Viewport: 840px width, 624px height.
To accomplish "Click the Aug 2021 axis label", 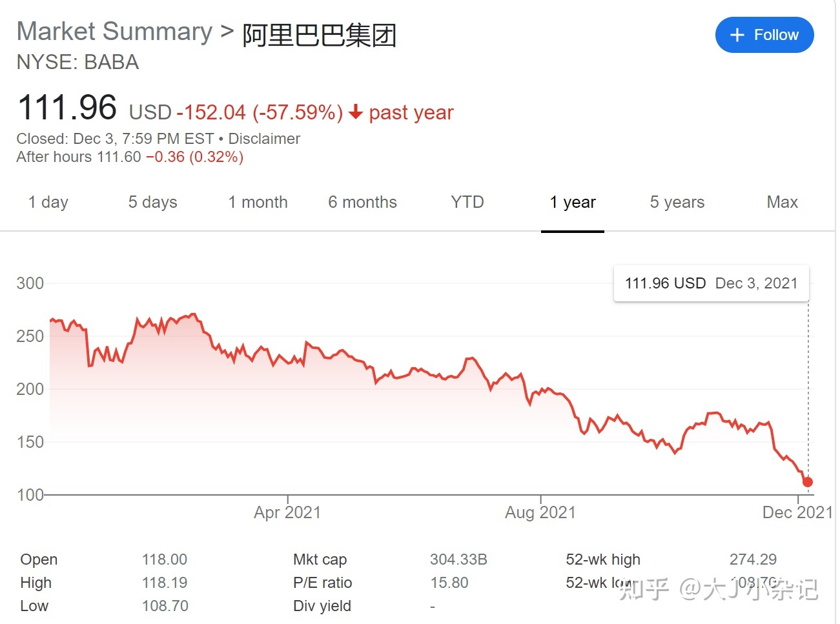I will click(x=540, y=512).
